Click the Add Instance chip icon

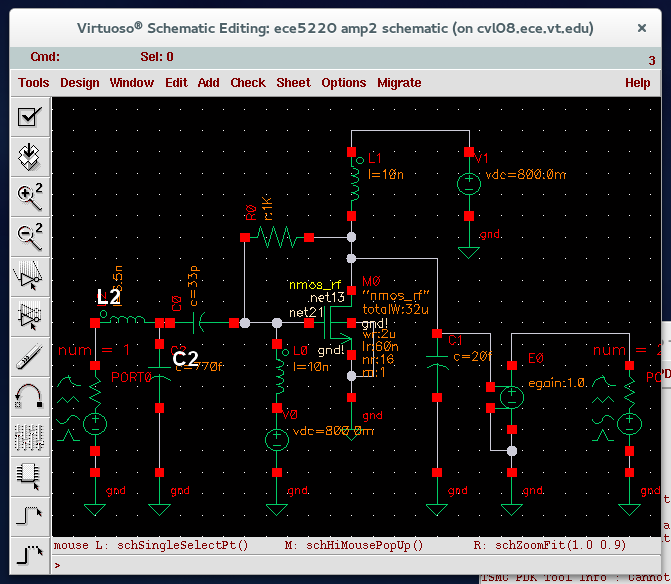pyautogui.click(x=30, y=476)
